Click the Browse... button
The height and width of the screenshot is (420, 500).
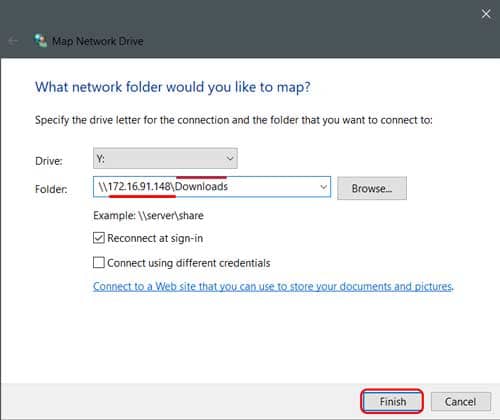coord(372,188)
